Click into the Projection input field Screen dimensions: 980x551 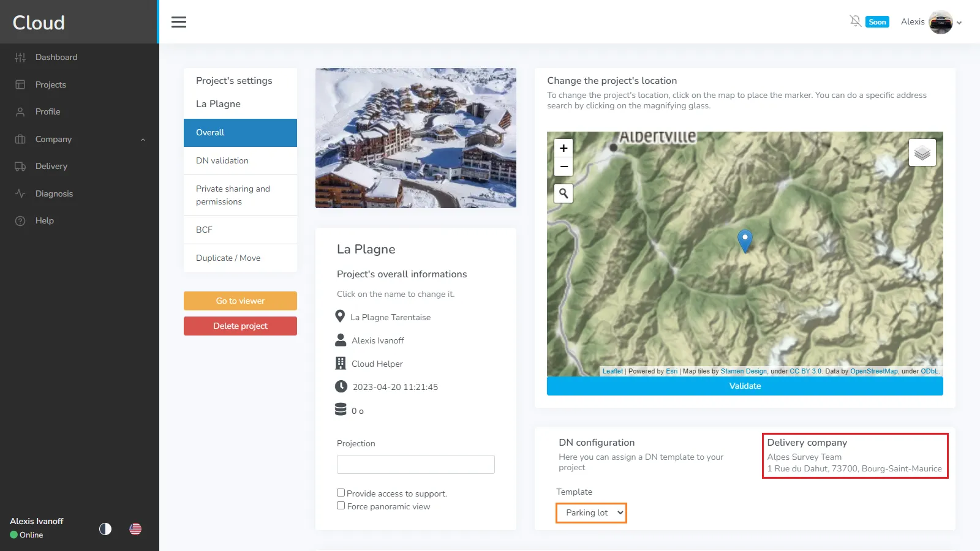tap(415, 464)
